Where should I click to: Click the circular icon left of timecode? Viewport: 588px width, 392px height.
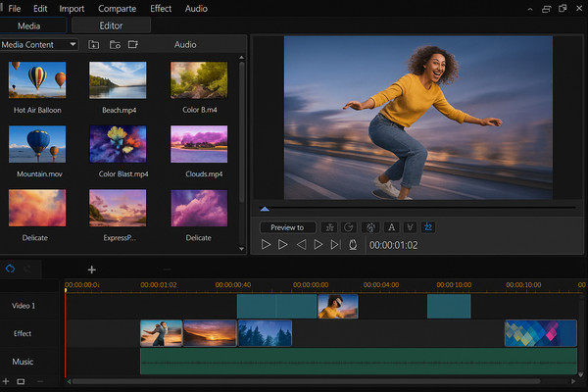tap(353, 245)
